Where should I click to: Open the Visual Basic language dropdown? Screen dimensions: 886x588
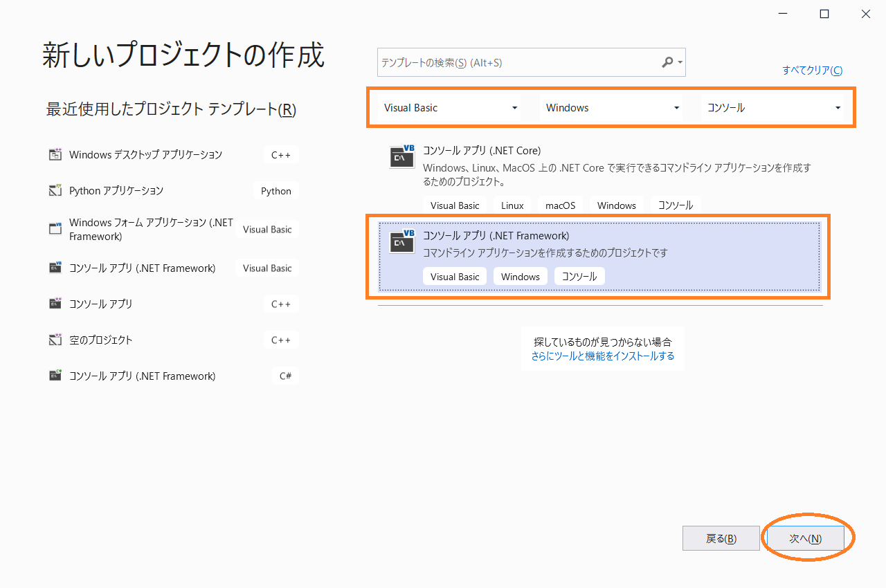[x=449, y=107]
